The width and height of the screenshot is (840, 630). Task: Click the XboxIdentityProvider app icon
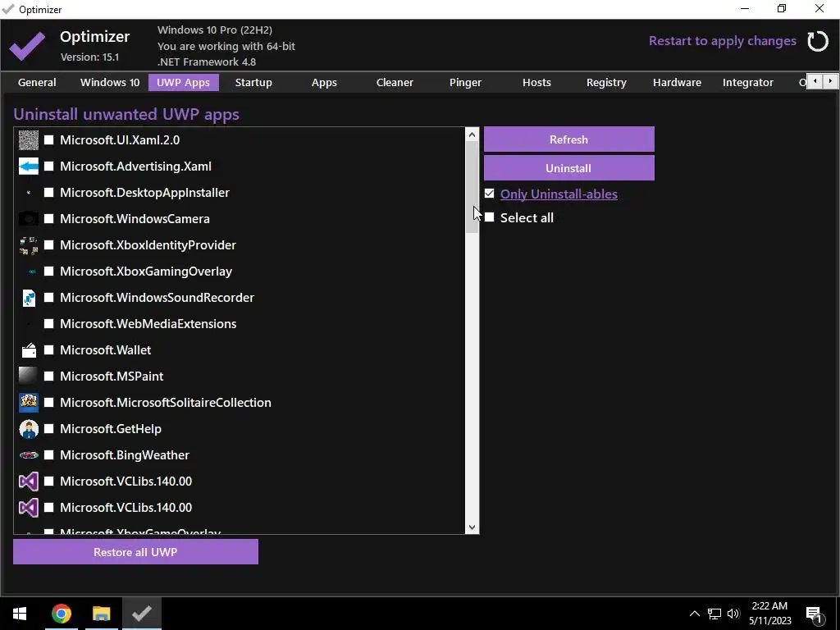[x=29, y=245]
